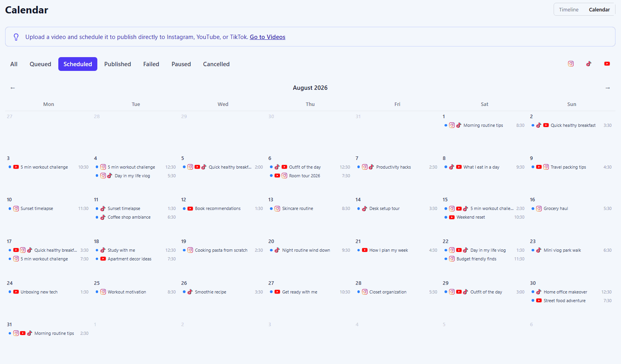Screen dimensions: 621x364
Task: Open Room tour 2026 post
Action: click(310, 176)
